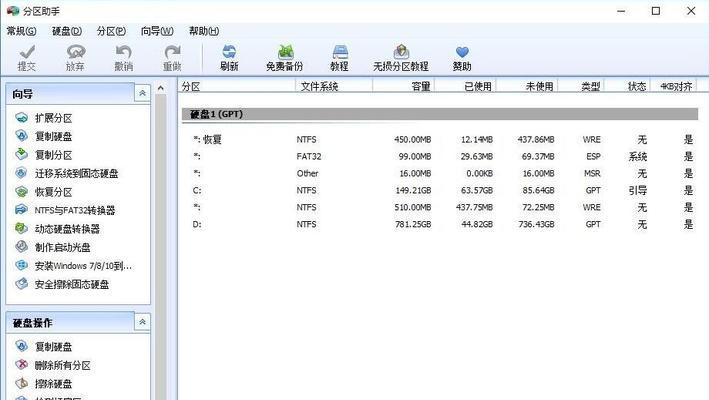Sort by the 4KB对齐 column header
This screenshot has height=400, width=709.
click(673, 86)
